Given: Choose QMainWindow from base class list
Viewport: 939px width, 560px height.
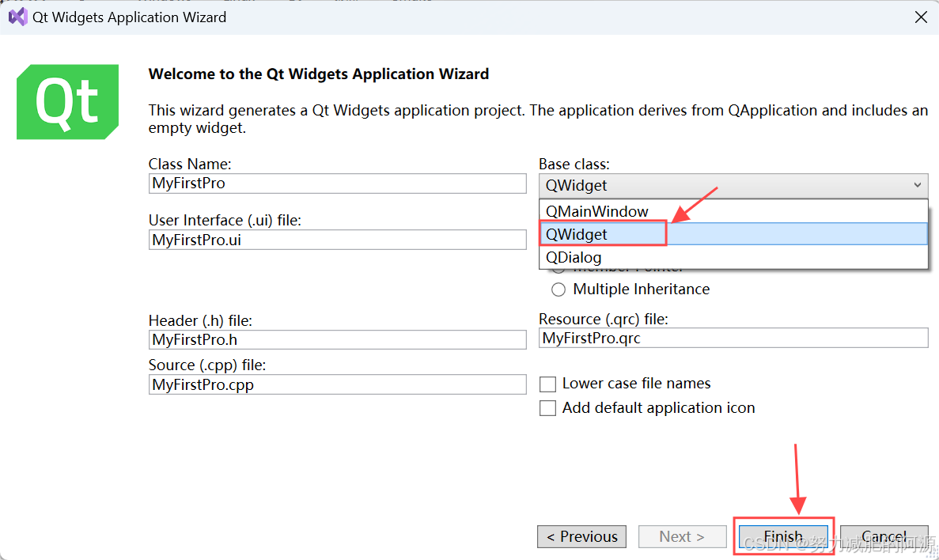Looking at the screenshot, I should pyautogui.click(x=733, y=211).
